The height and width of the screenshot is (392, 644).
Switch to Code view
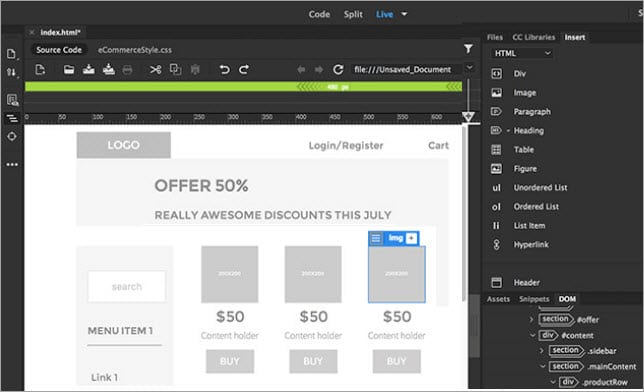(x=319, y=14)
